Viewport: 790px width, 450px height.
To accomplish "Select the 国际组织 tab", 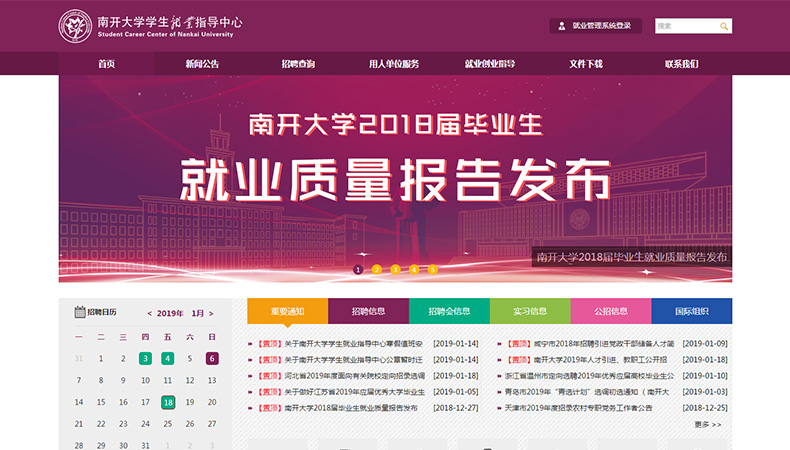I will (x=691, y=311).
